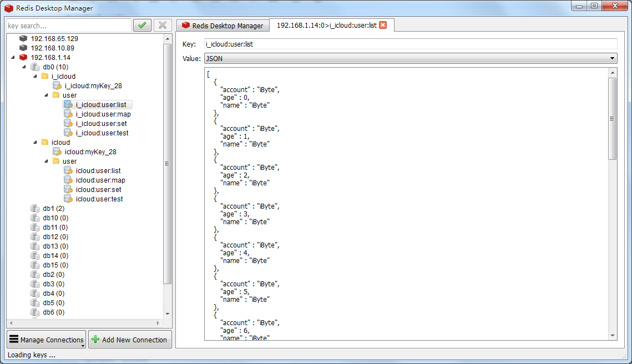This screenshot has height=364, width=632.
Task: Click the icloud folder icon
Action: click(x=45, y=142)
